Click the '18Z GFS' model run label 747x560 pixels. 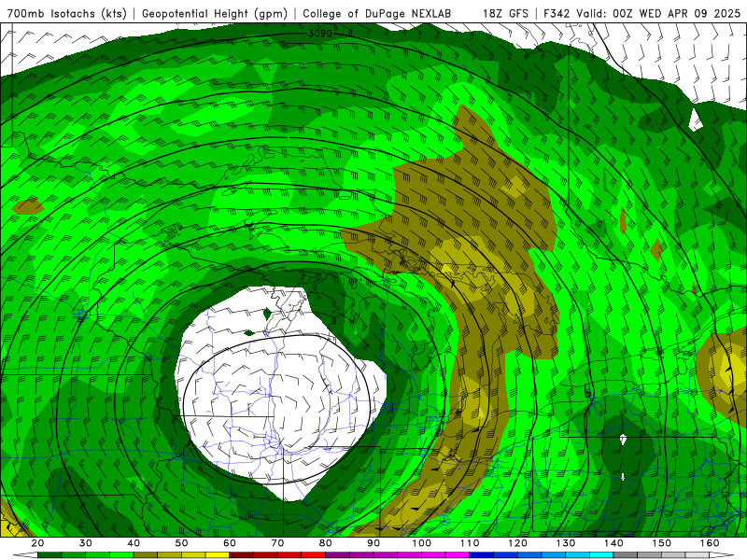(x=505, y=13)
